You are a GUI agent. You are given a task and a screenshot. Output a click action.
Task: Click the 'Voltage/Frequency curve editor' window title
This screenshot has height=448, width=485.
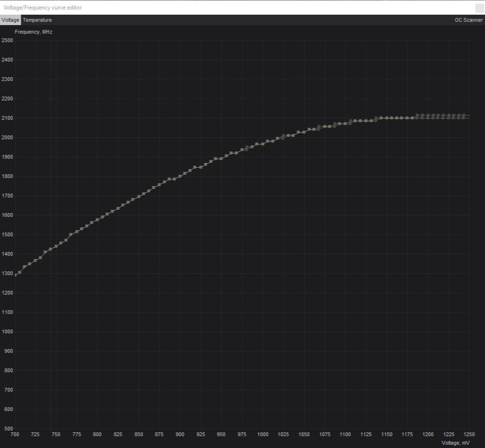[x=43, y=8]
